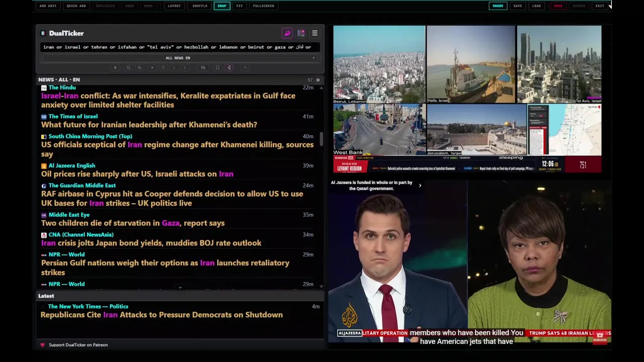Click the EXIT button

(x=600, y=6)
